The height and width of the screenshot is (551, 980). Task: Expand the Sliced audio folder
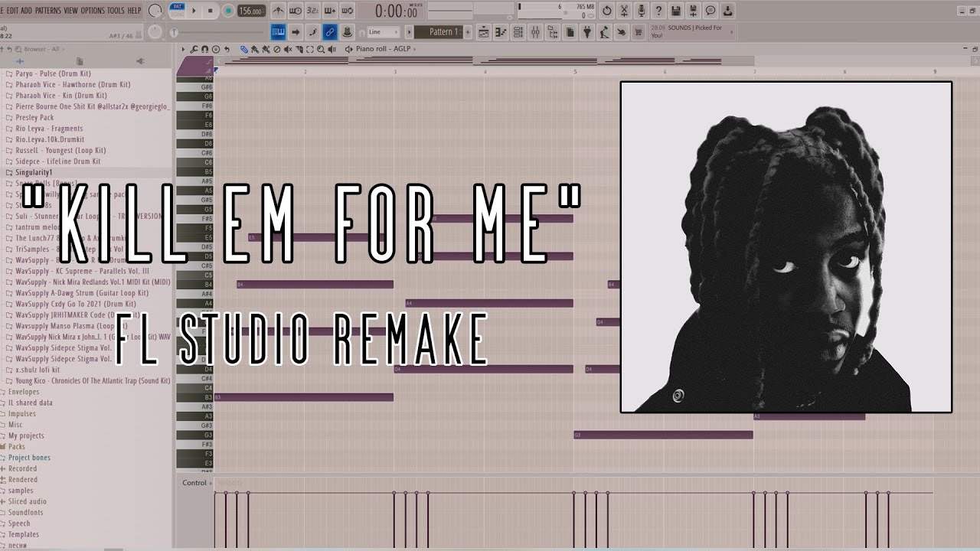[28, 501]
